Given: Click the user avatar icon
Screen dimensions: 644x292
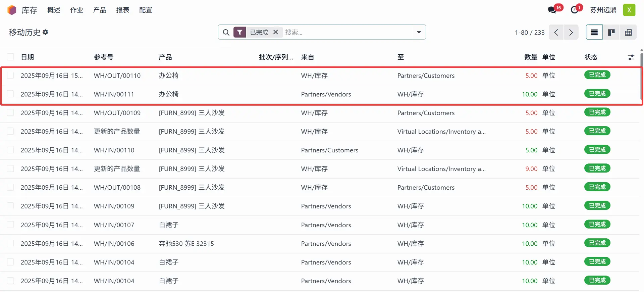Looking at the screenshot, I should [629, 10].
